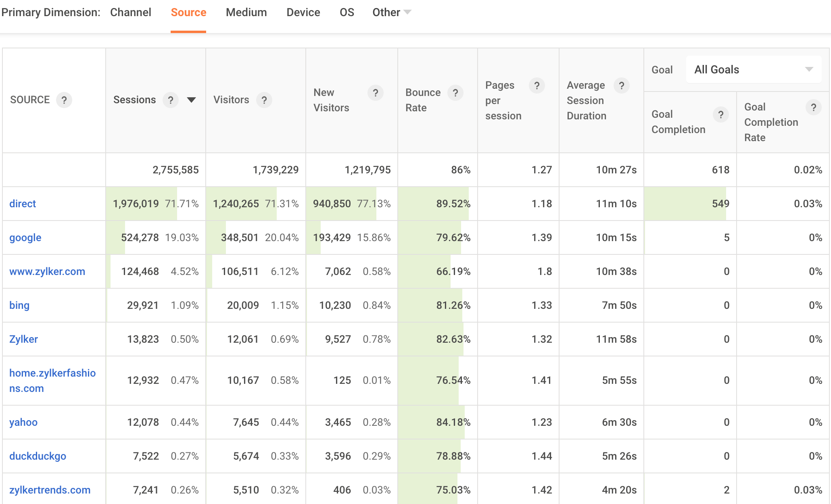Open the All Goals dropdown
Image resolution: width=831 pixels, height=504 pixels.
(x=753, y=70)
